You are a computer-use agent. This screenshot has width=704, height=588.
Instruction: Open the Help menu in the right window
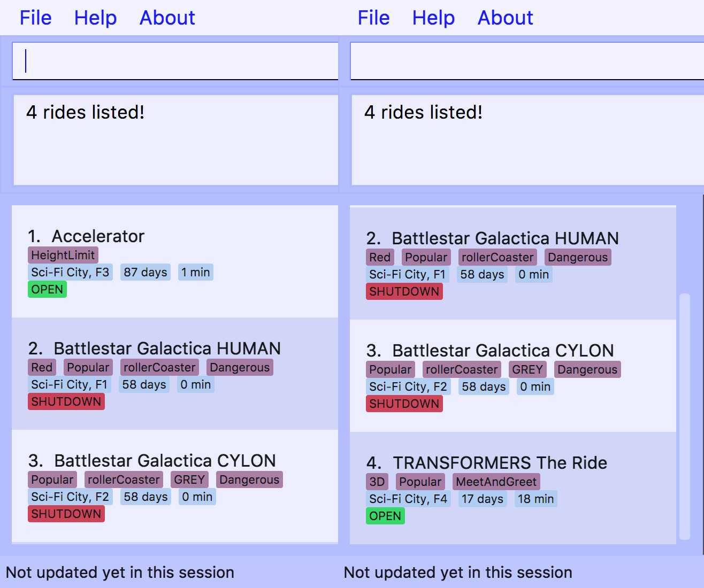click(433, 18)
